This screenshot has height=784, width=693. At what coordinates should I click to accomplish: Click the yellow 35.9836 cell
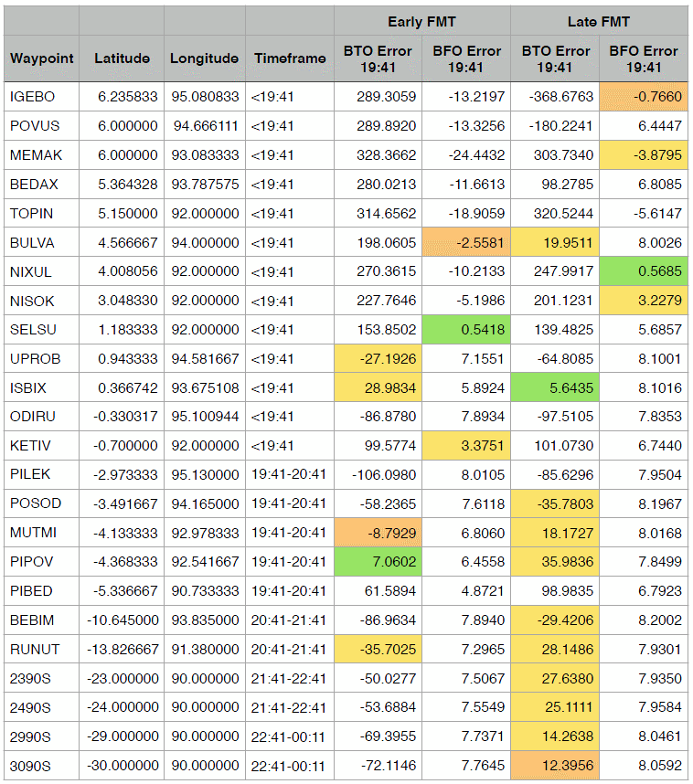(555, 561)
